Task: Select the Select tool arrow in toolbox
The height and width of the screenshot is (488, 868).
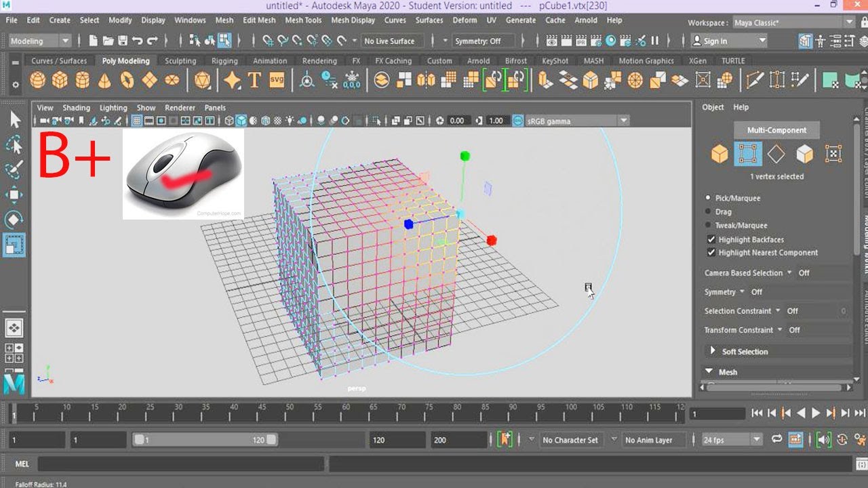Action: coord(14,120)
